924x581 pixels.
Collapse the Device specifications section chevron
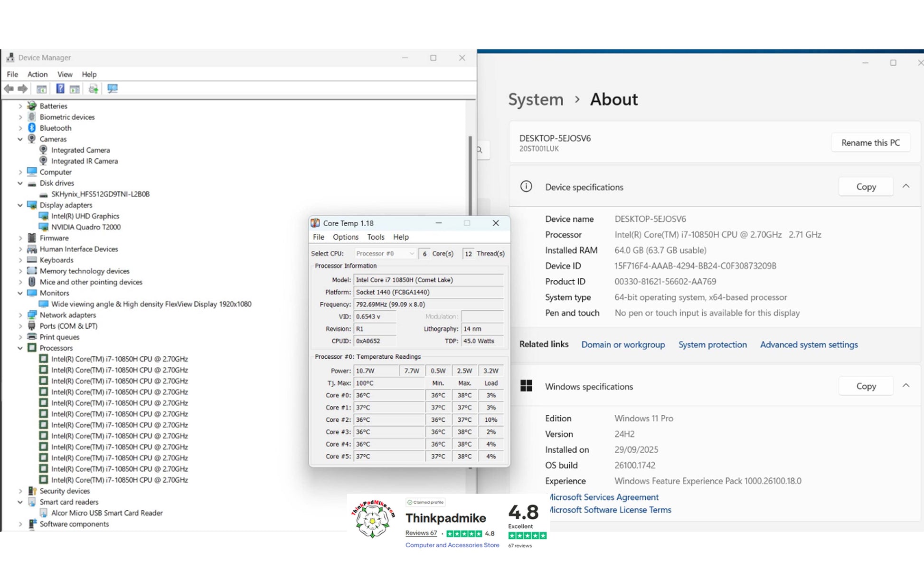905,186
